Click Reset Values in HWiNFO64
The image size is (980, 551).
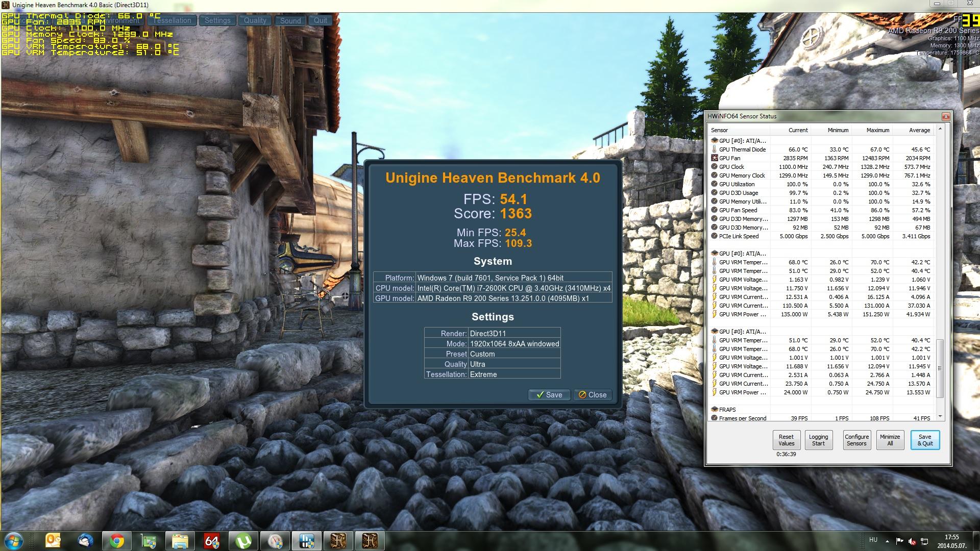point(786,440)
